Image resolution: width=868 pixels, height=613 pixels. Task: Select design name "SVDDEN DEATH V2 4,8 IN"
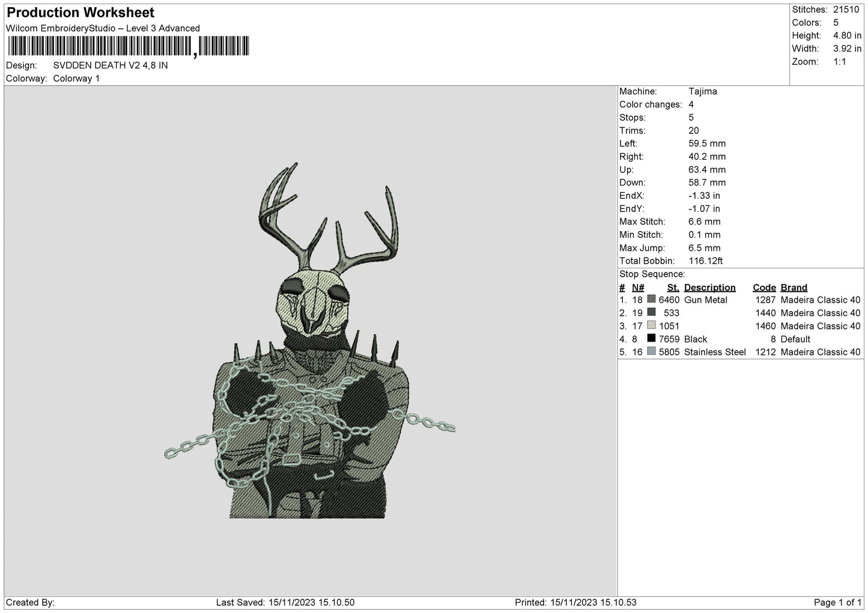point(111,65)
